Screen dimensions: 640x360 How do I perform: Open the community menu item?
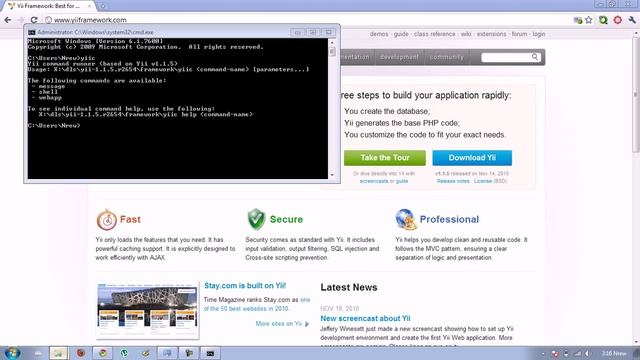447,57
